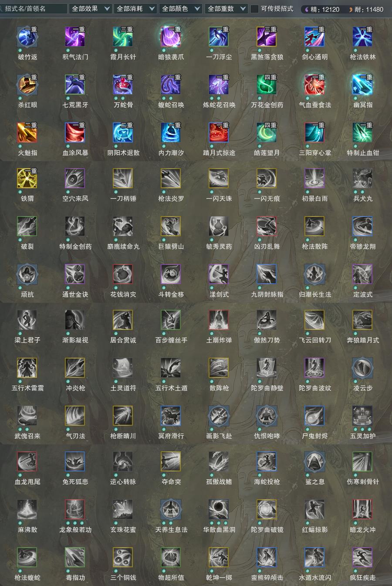392x586 pixels.
Task: Select the 万花金创药 skill icon
Action: [x=267, y=85]
